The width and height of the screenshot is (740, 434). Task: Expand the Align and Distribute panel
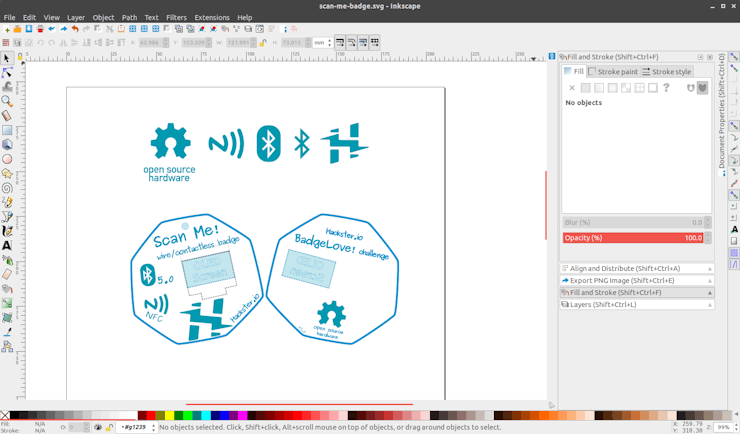tap(637, 268)
